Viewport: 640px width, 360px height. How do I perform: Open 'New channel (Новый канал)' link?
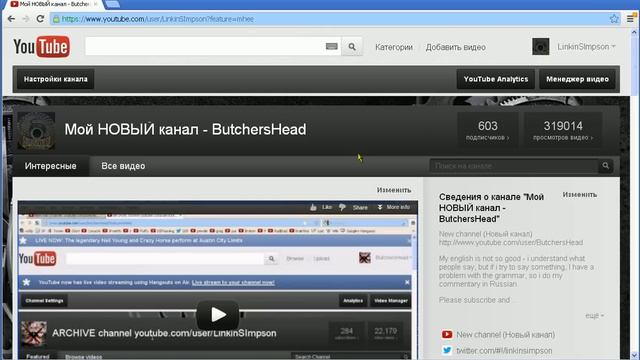coord(505,335)
